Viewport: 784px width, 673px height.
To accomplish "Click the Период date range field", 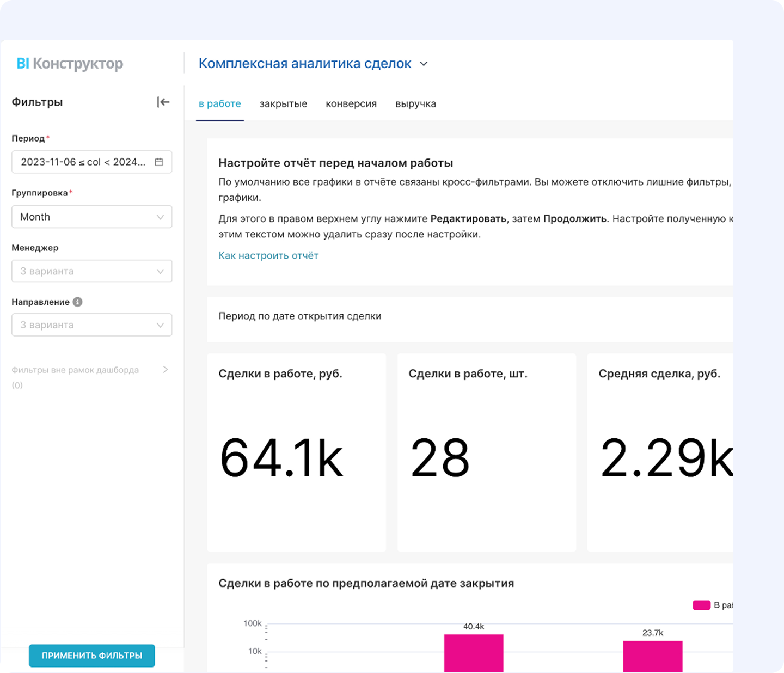I will (x=83, y=162).
